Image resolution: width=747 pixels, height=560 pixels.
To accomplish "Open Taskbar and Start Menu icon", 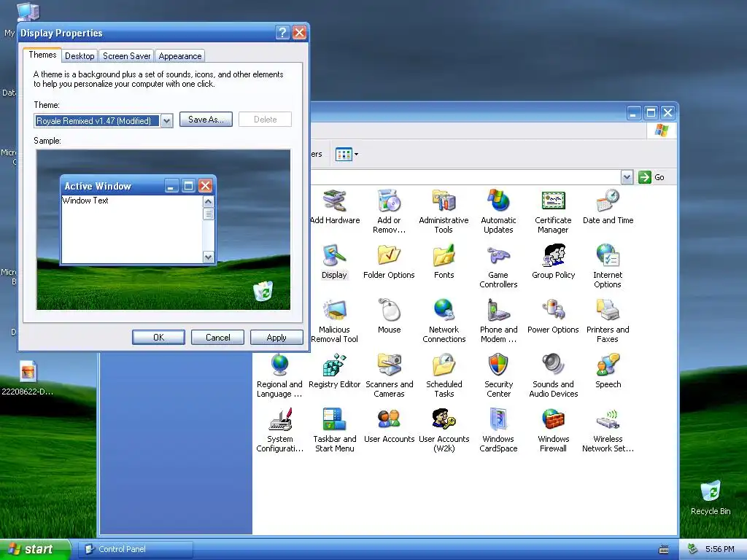I will pyautogui.click(x=334, y=430).
